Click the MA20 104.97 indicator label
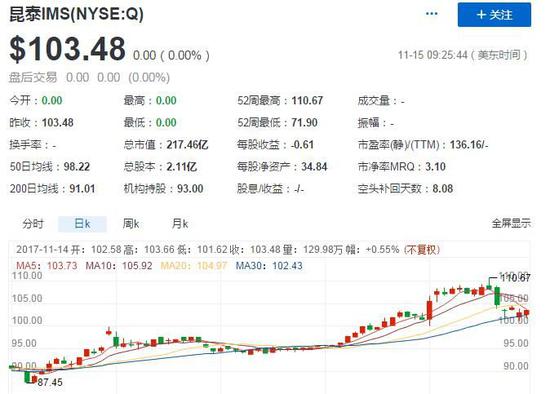The image size is (550, 394). [194, 266]
